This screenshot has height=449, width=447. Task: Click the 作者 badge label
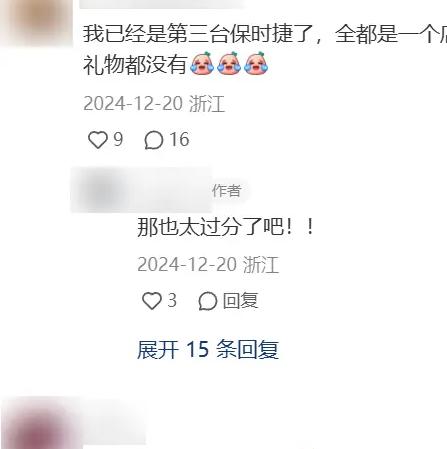pyautogui.click(x=227, y=191)
